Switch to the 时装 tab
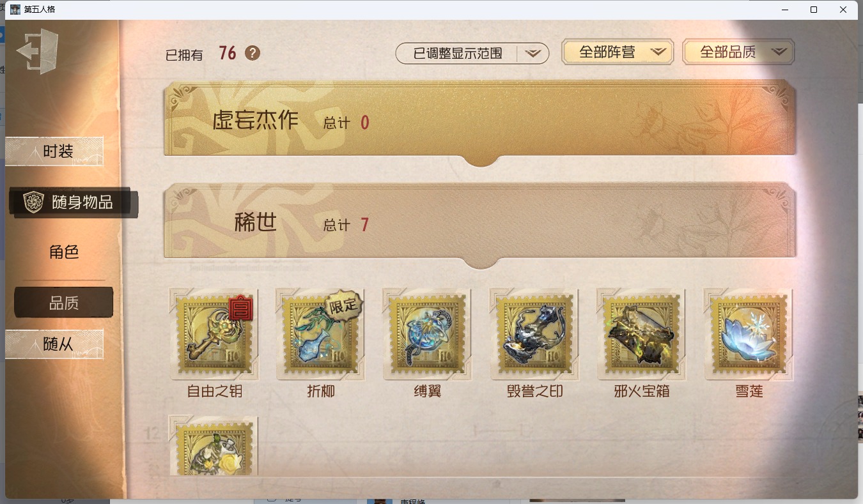This screenshot has height=504, width=863. click(x=54, y=151)
